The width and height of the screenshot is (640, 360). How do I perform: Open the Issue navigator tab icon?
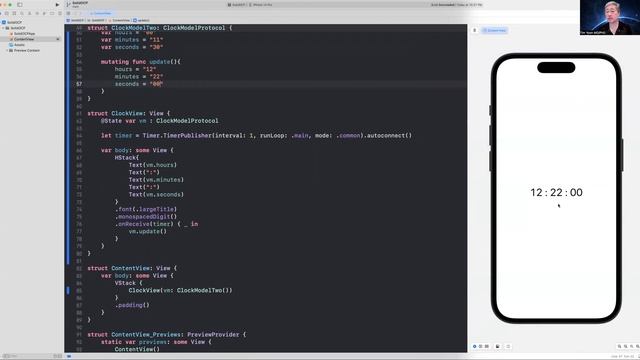(x=29, y=13)
